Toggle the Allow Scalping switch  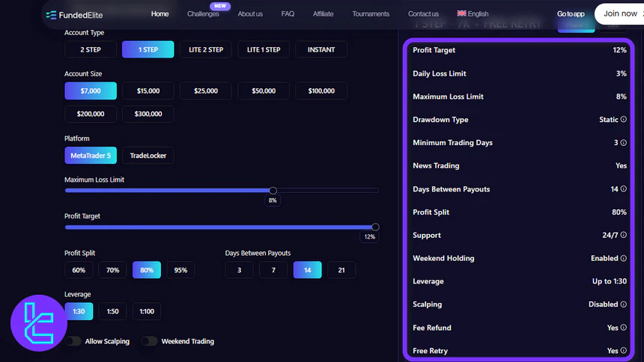pos(73,341)
